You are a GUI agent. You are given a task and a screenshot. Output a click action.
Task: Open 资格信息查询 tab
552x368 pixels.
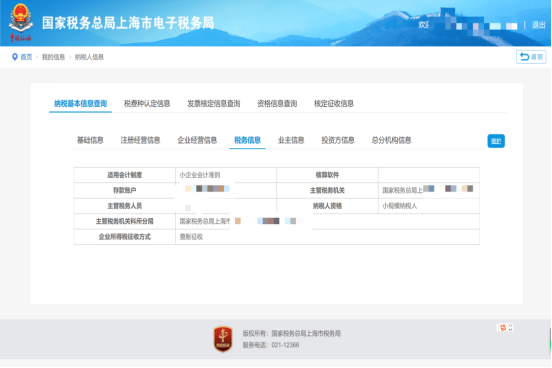[x=277, y=104]
